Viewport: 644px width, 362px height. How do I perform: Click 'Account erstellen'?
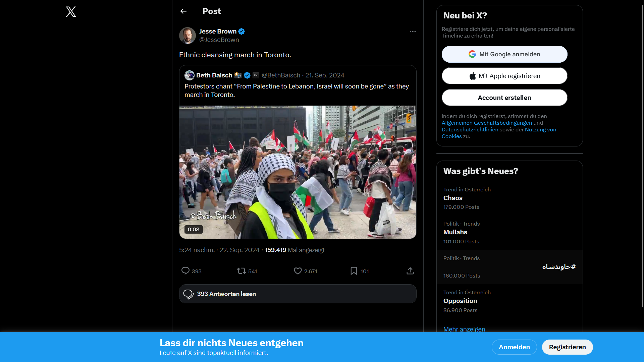pyautogui.click(x=504, y=98)
